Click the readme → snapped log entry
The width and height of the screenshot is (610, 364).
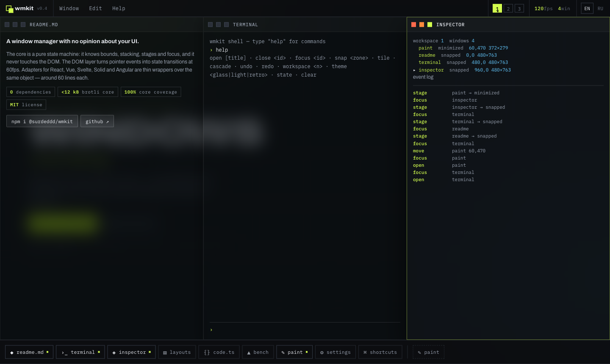coord(508,136)
